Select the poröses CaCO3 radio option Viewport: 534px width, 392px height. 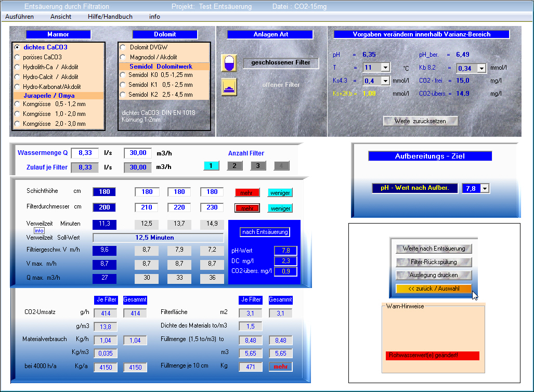(x=18, y=57)
